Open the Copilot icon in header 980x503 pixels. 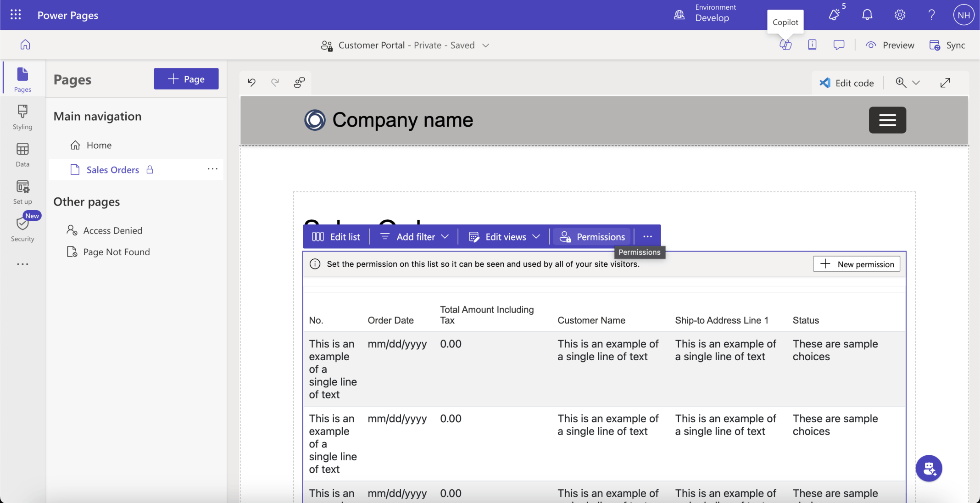785,45
